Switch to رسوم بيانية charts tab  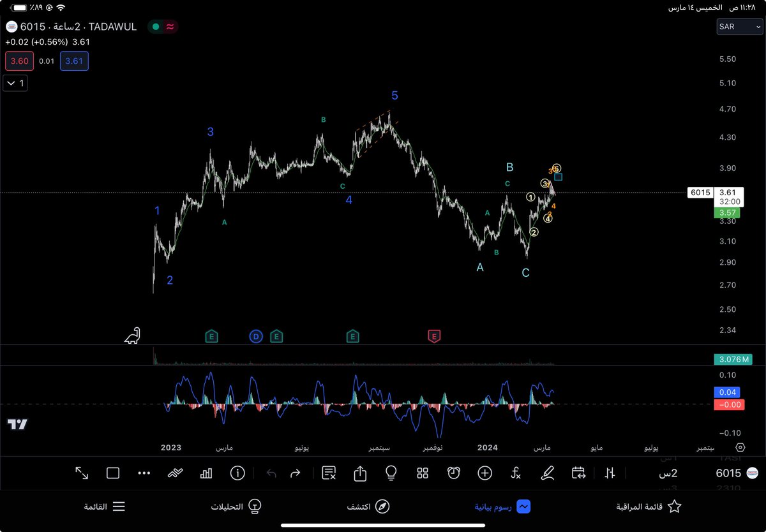(x=503, y=506)
